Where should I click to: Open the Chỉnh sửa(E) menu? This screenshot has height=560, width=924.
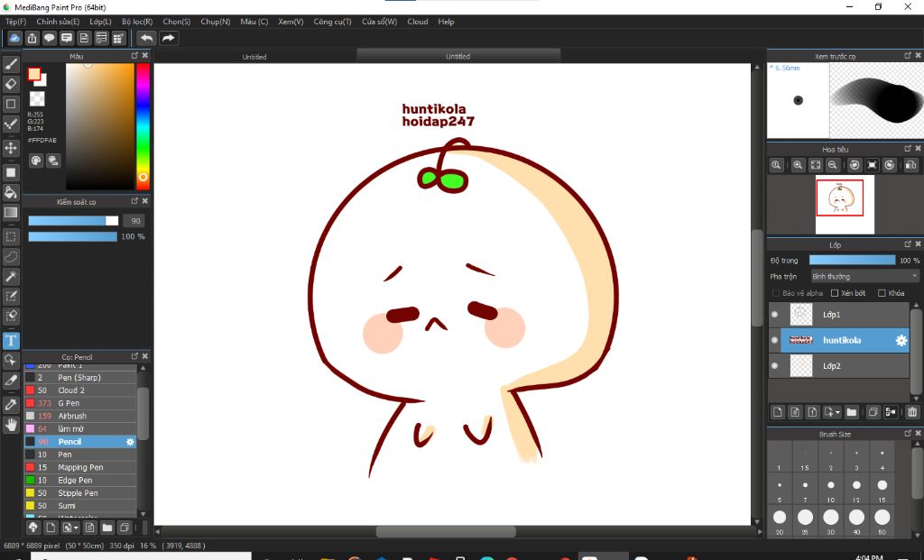[58, 22]
